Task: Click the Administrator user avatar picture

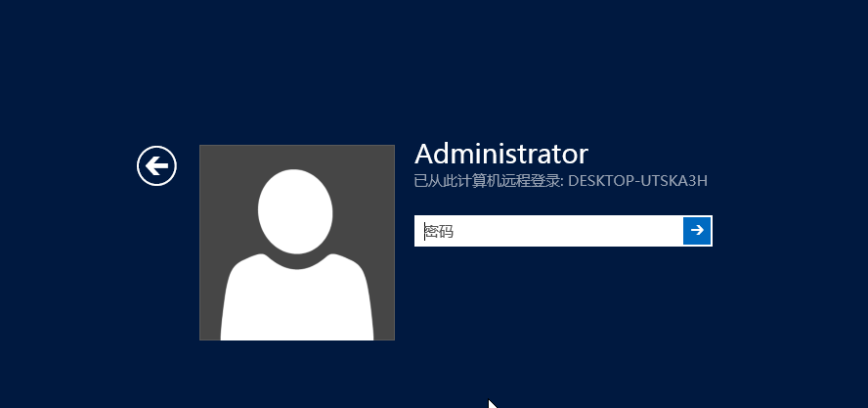Action: [296, 243]
